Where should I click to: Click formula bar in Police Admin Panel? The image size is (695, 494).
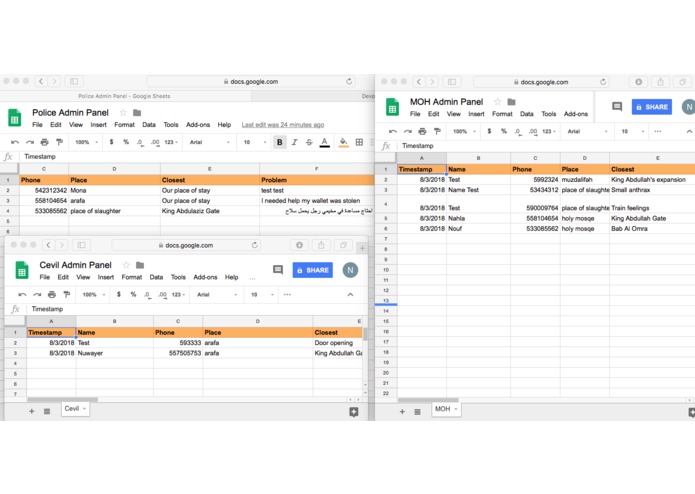click(195, 156)
